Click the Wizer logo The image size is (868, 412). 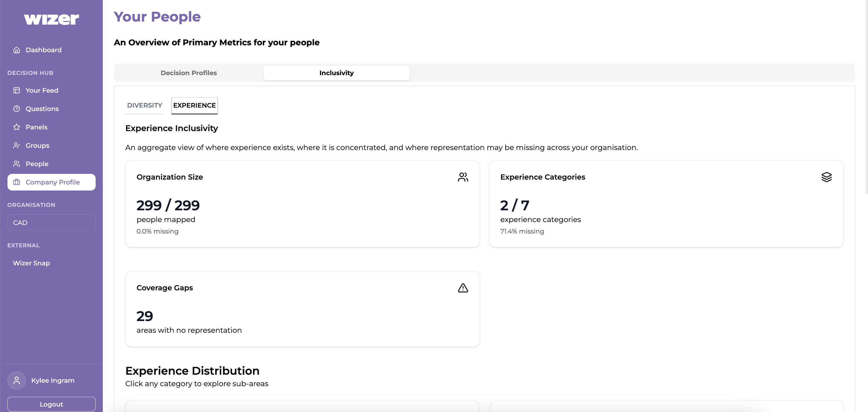click(51, 19)
